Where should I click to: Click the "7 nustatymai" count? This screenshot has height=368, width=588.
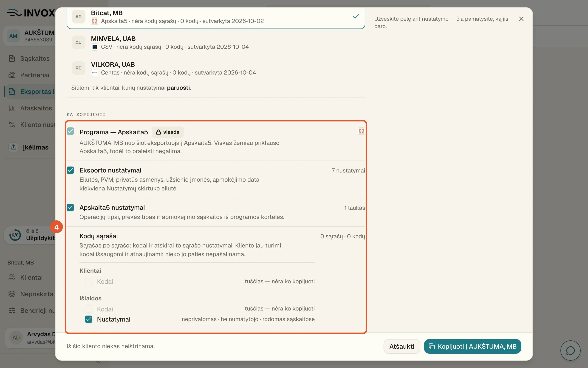coord(348,170)
